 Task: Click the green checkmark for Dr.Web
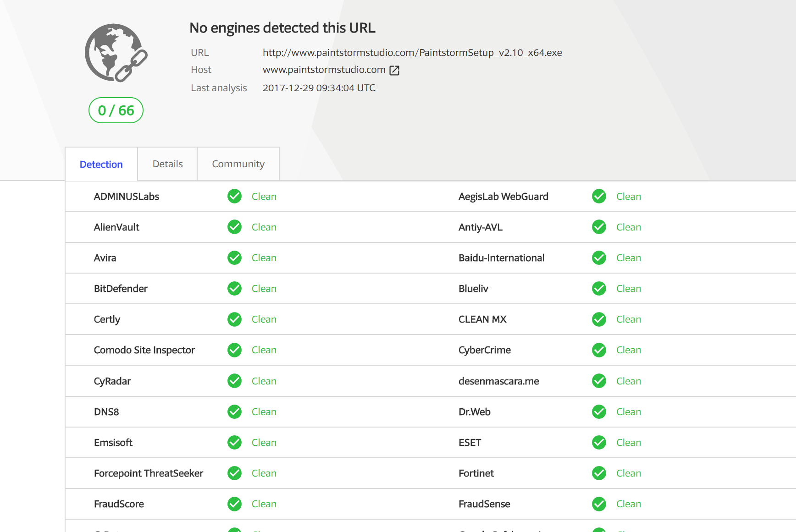(x=599, y=411)
